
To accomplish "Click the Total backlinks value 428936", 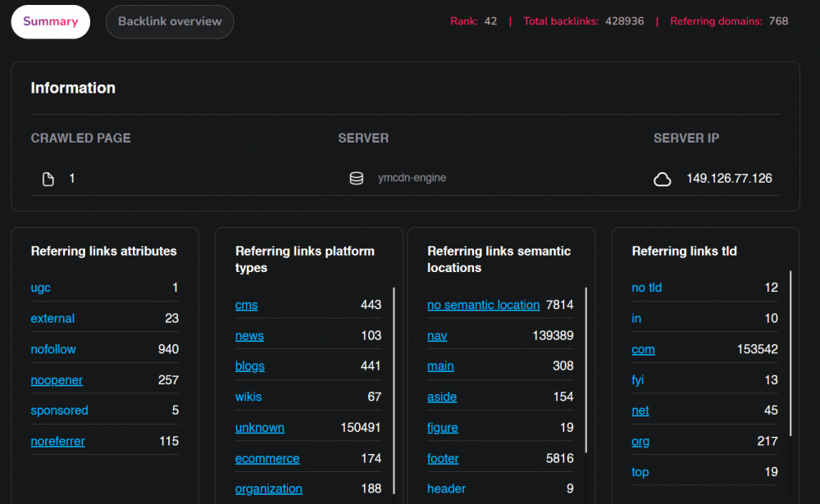I will pos(624,21).
